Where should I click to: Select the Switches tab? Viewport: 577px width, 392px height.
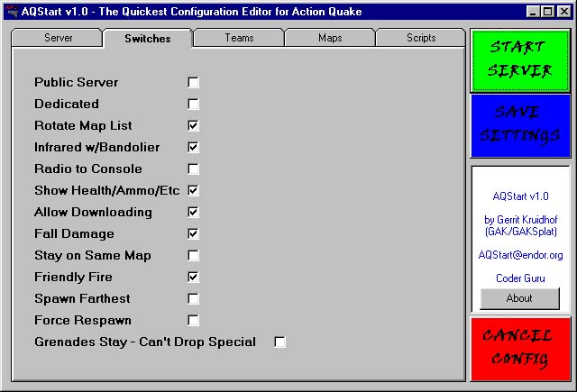click(148, 38)
